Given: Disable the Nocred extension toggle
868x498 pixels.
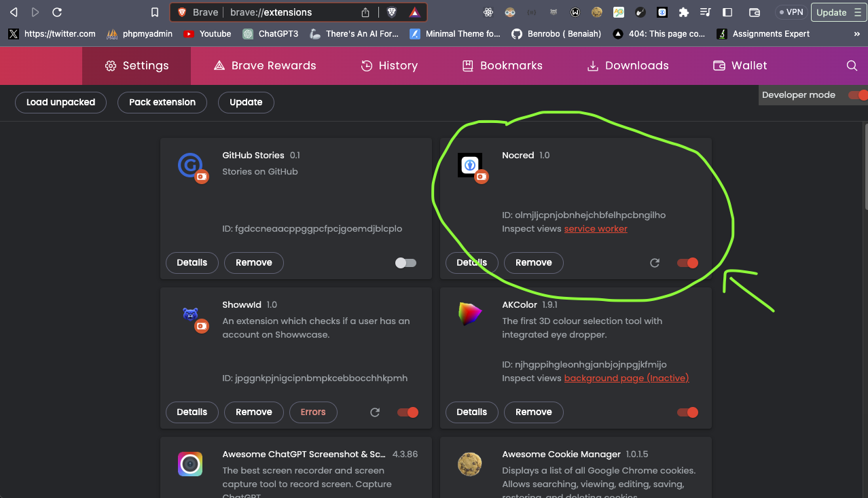Looking at the screenshot, I should coord(687,263).
